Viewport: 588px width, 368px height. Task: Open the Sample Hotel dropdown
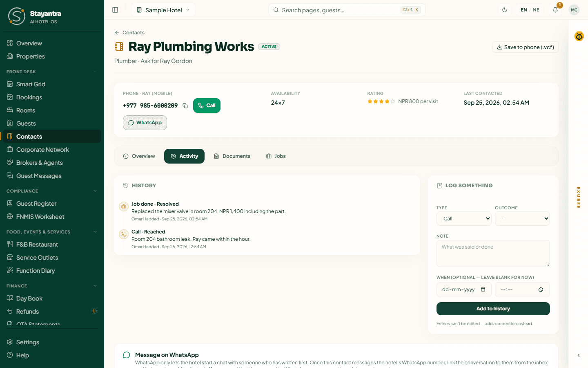pyautogui.click(x=163, y=10)
